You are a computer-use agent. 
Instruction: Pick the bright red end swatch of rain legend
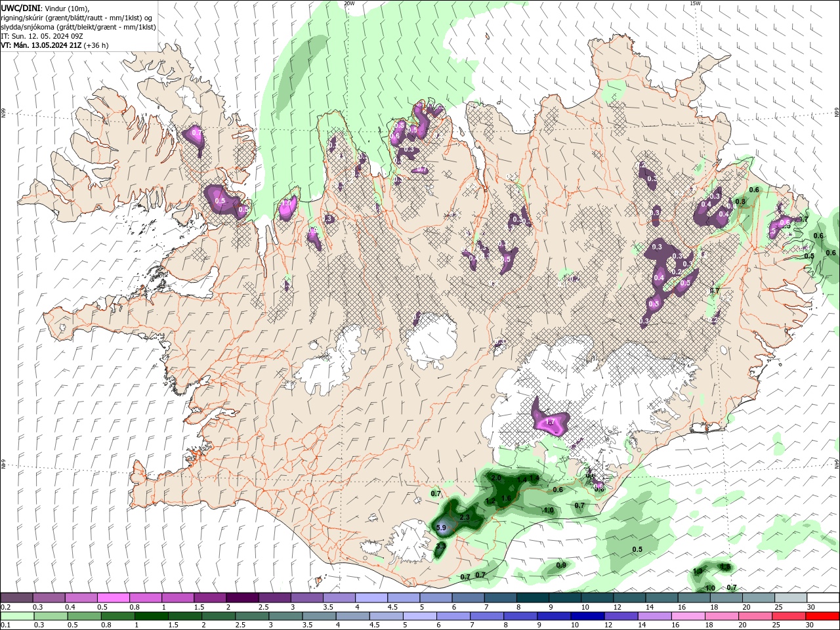coord(823,616)
